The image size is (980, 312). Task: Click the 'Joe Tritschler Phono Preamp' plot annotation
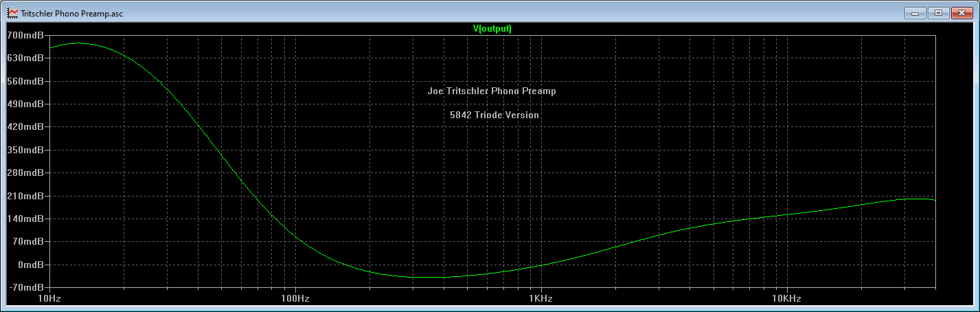coord(492,91)
